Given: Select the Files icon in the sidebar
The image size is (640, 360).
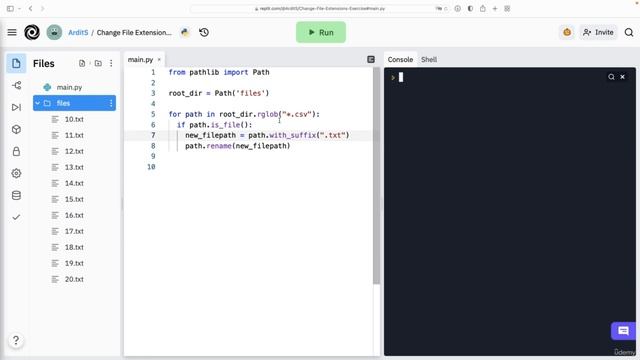Looking at the screenshot, I should [16, 64].
